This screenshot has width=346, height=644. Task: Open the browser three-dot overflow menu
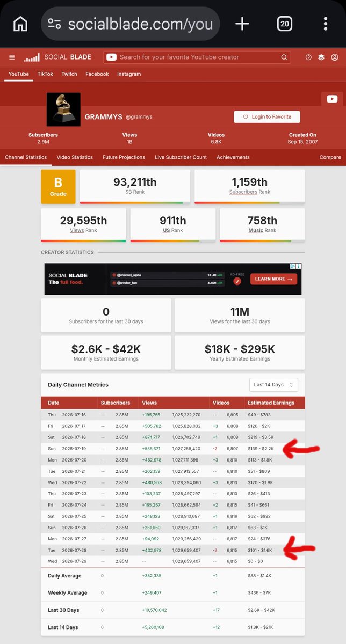pyautogui.click(x=325, y=24)
